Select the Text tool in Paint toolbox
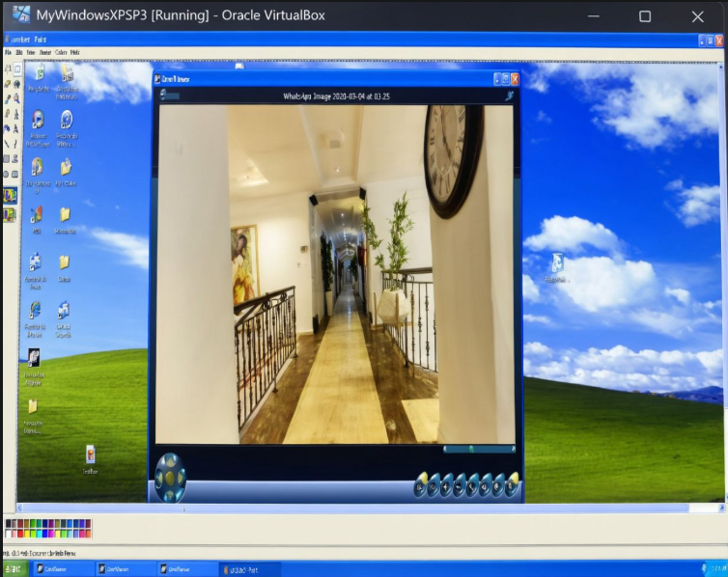728x577 pixels. click(x=16, y=127)
